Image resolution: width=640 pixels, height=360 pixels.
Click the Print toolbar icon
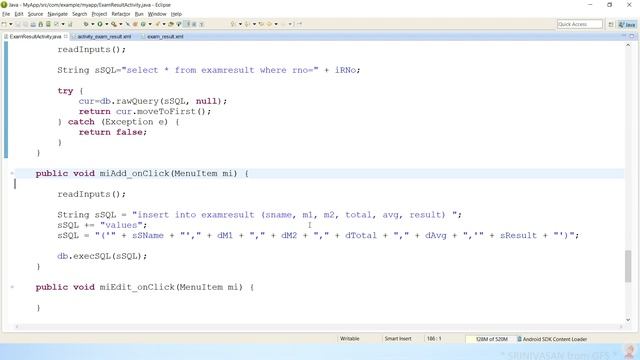(33, 24)
